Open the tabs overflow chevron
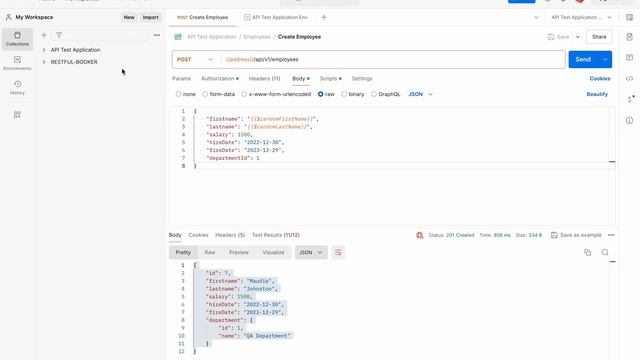Viewport: 640px width, 360px height. [x=536, y=17]
